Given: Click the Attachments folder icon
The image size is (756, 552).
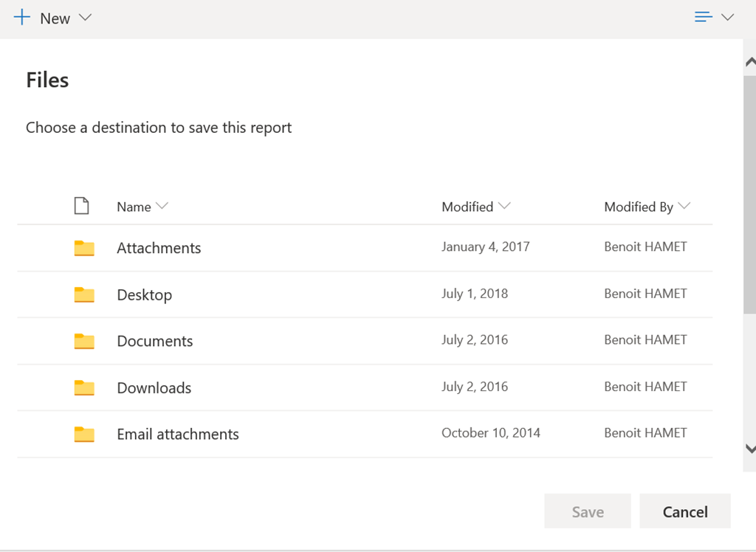Looking at the screenshot, I should [x=84, y=248].
